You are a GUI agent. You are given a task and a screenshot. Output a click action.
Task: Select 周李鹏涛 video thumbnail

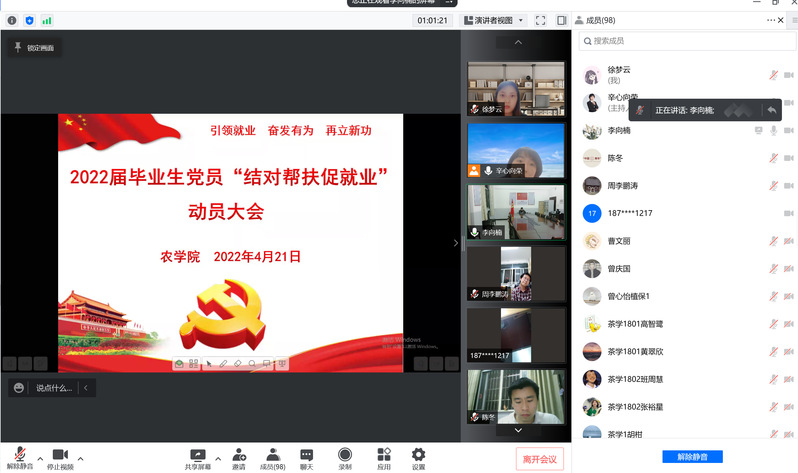pyautogui.click(x=516, y=274)
